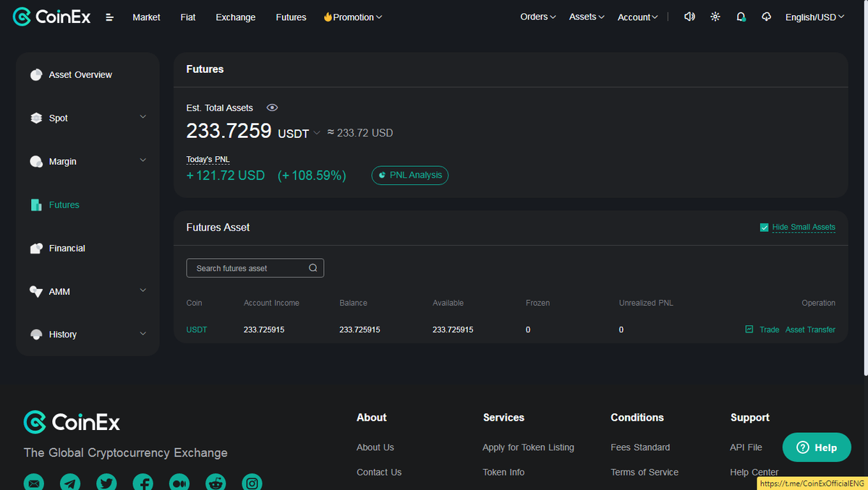Toggle the sun theme icon
The height and width of the screenshot is (490, 868).
pyautogui.click(x=715, y=17)
